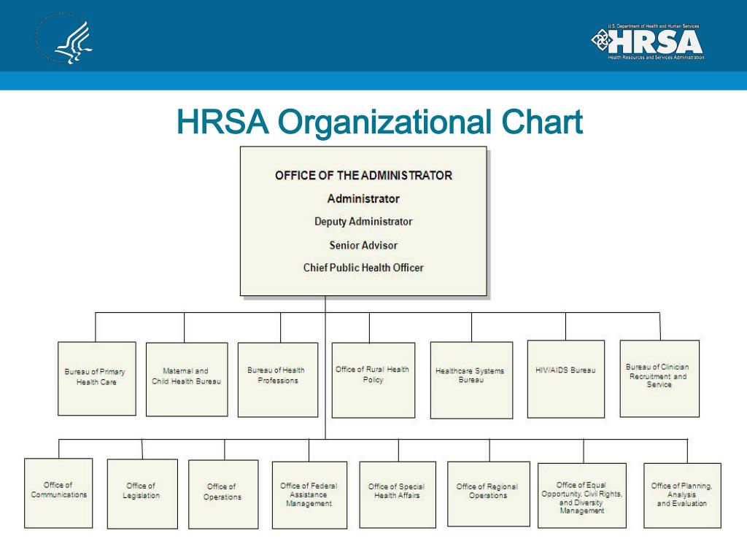Select the HRSA Organizational Chart title
Viewport: 747px width, 560px height.
pyautogui.click(x=379, y=122)
